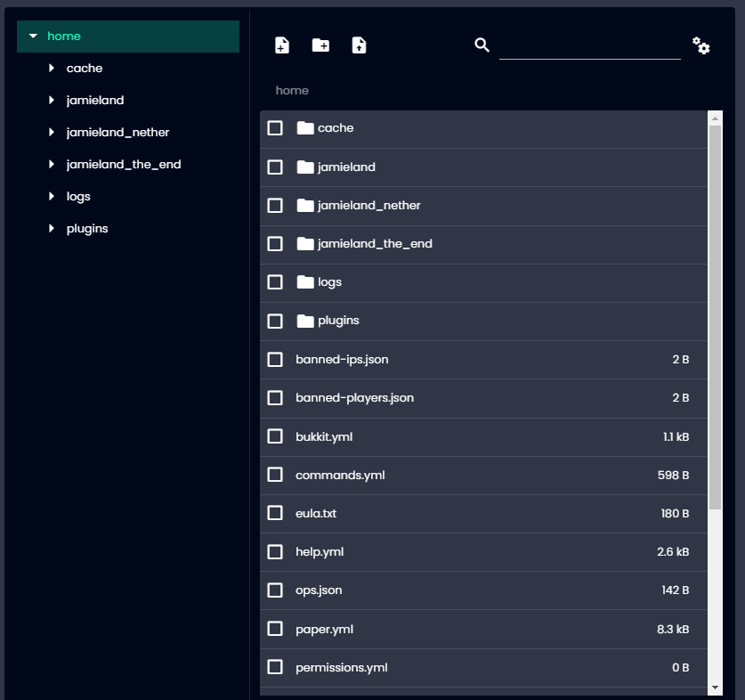Viewport: 745px width, 700px height.
Task: Click the new file icon
Action: pos(282,45)
